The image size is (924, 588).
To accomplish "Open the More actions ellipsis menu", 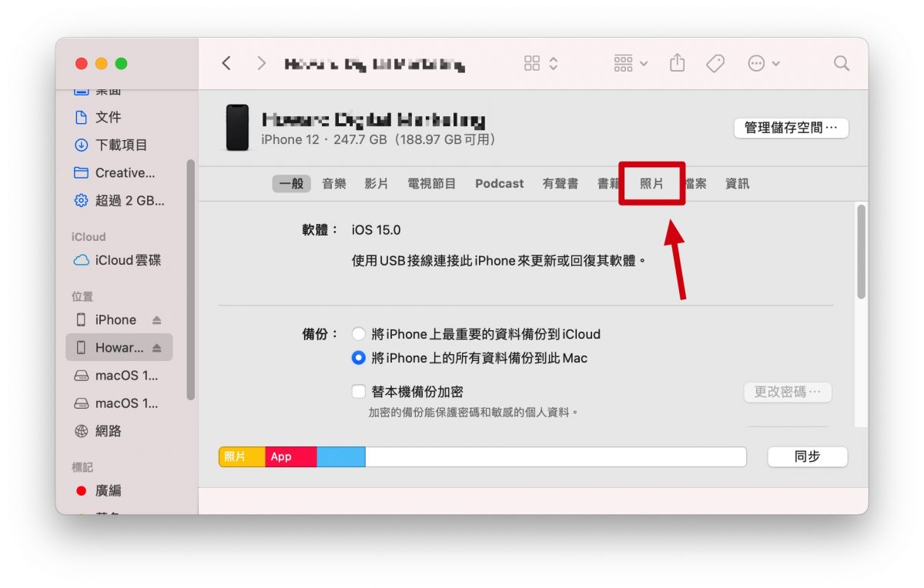I will point(764,63).
